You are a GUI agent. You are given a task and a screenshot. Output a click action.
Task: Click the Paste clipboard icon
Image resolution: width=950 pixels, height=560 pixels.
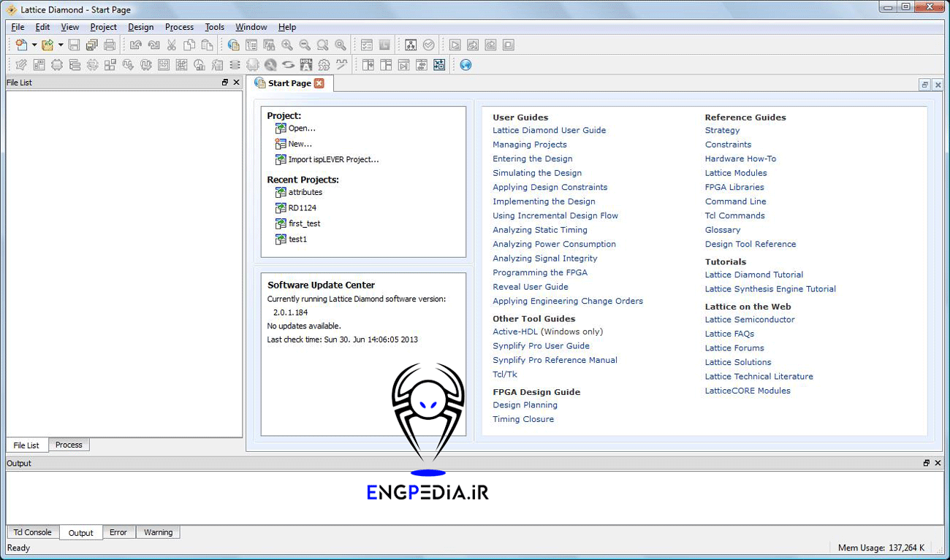click(x=207, y=45)
